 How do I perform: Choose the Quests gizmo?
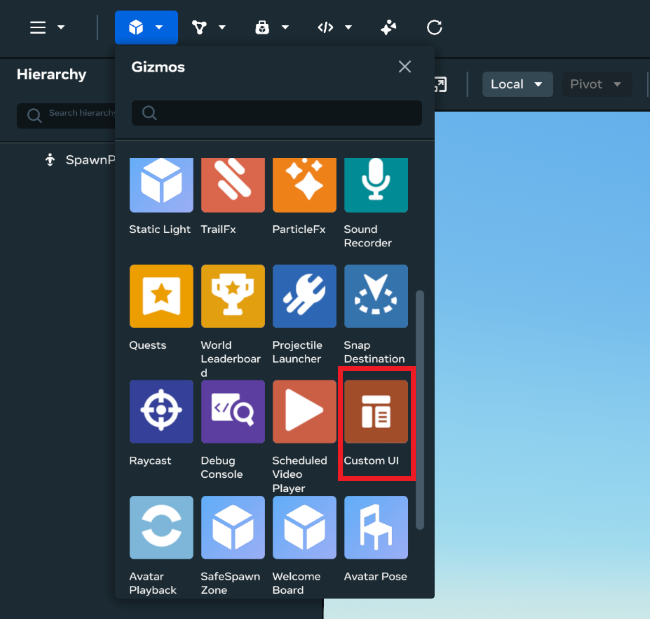pyautogui.click(x=161, y=297)
